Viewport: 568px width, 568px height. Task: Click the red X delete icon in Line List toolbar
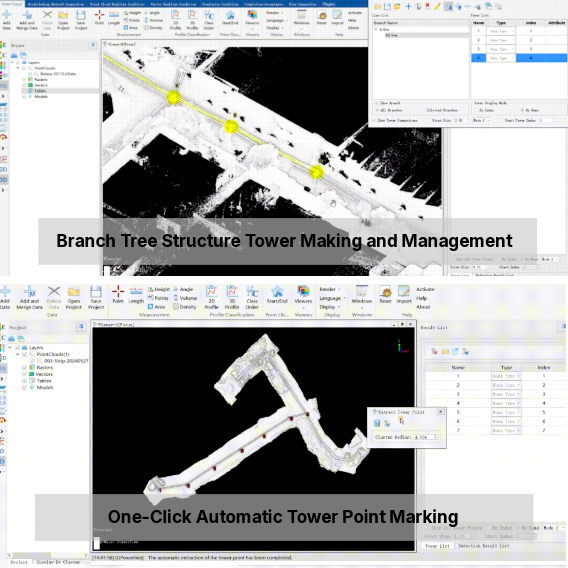[427, 6]
